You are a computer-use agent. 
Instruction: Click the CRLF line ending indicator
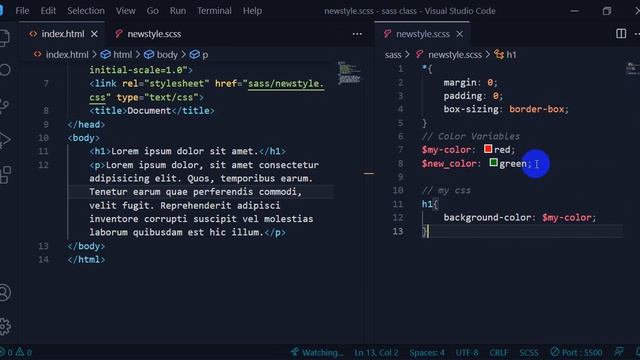click(499, 352)
